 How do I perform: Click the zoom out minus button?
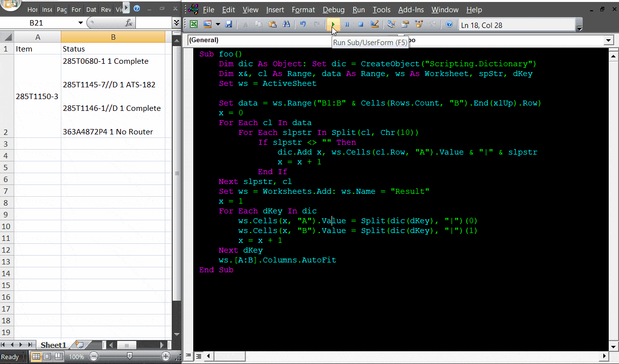pos(94,357)
